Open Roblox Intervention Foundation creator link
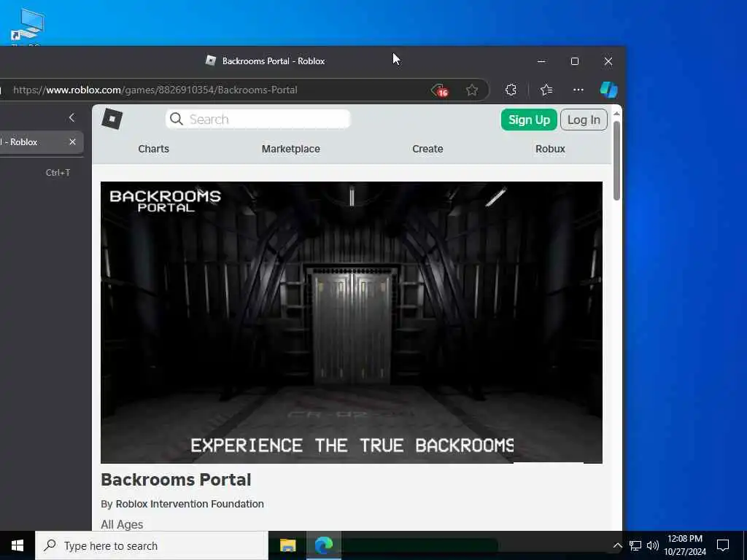 coord(190,504)
